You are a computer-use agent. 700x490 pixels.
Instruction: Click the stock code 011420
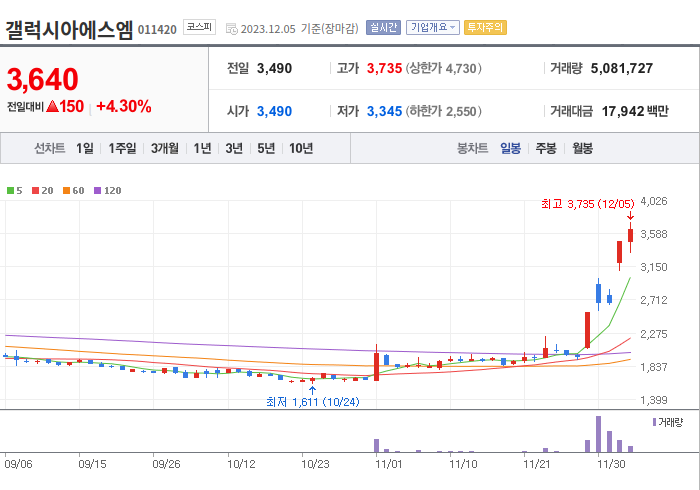pos(157,30)
